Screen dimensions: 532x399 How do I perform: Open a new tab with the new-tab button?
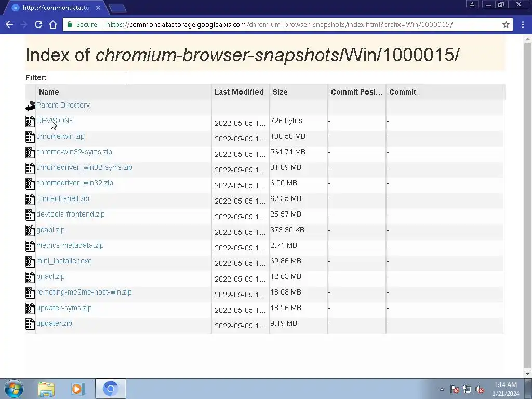[117, 8]
